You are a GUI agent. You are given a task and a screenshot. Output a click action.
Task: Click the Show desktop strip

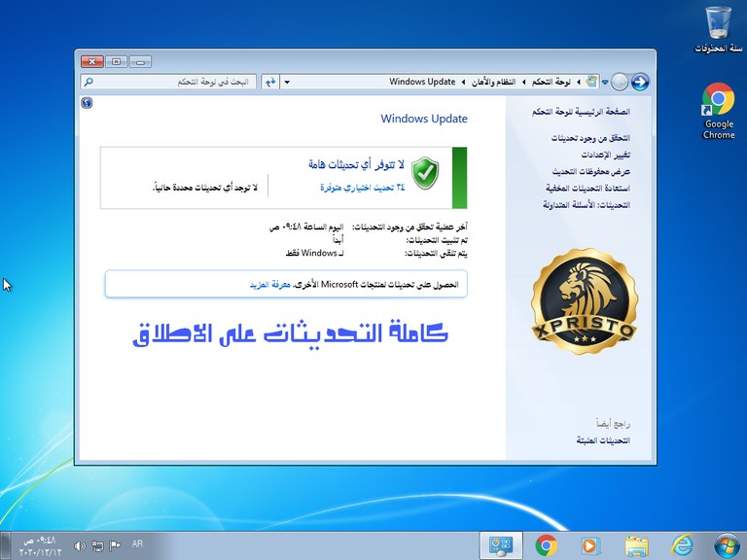tap(4, 545)
